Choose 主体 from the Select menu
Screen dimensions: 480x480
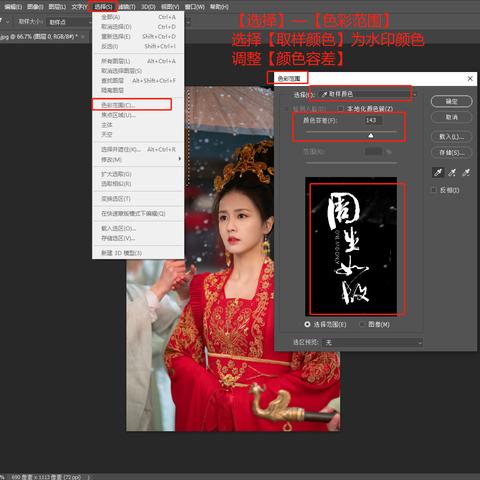[x=138, y=125]
